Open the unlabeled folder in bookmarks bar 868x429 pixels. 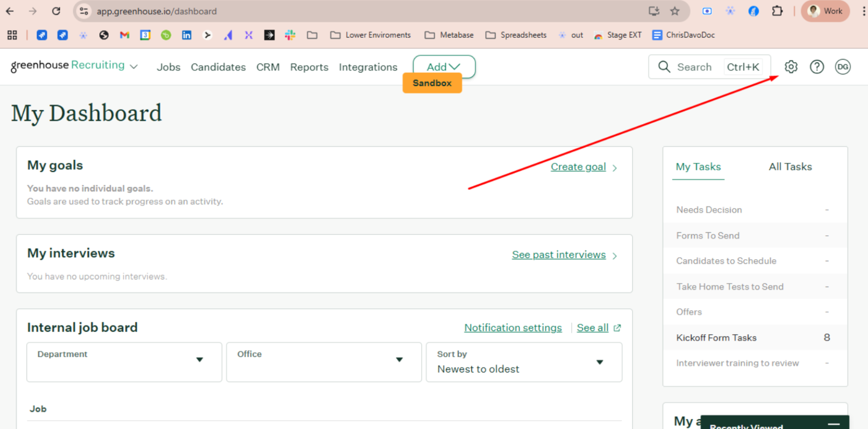pyautogui.click(x=312, y=35)
